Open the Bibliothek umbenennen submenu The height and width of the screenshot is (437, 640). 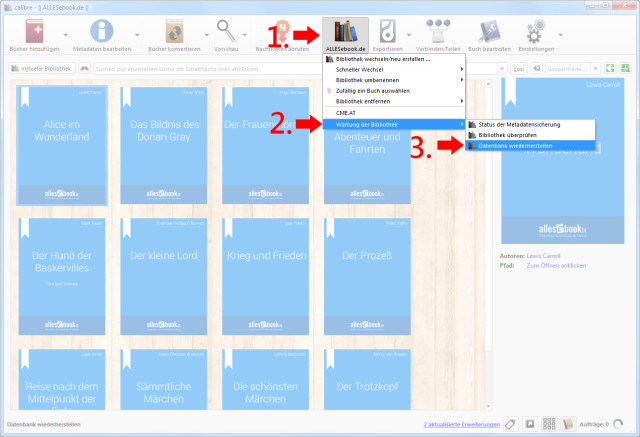pos(394,80)
